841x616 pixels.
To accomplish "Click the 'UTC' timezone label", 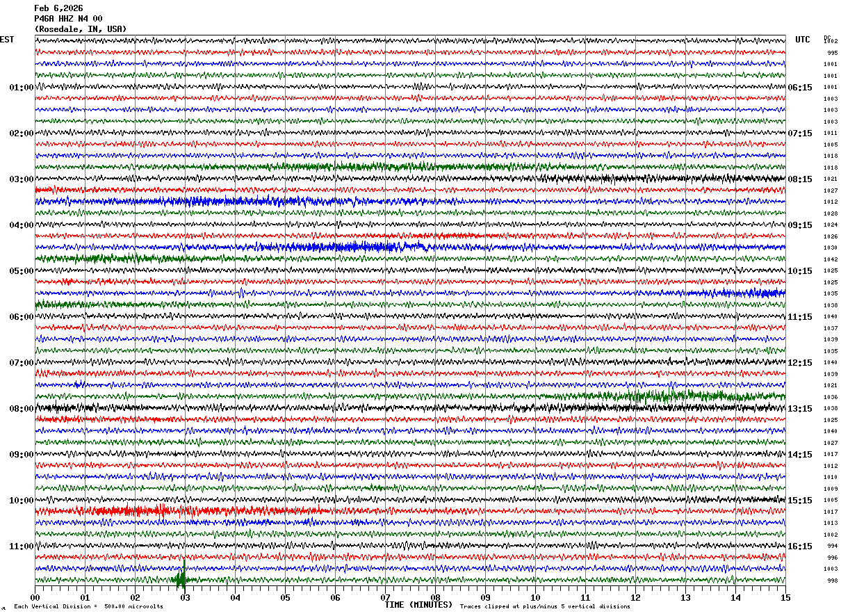I will point(803,40).
